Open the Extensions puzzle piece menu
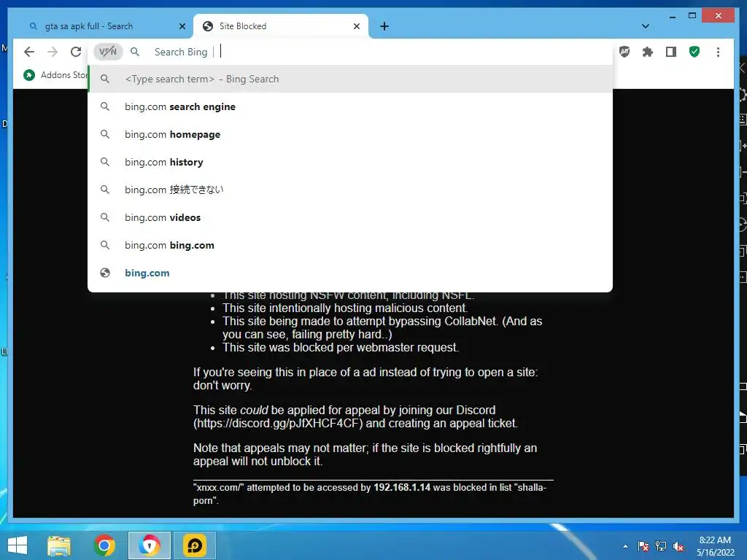 point(648,52)
